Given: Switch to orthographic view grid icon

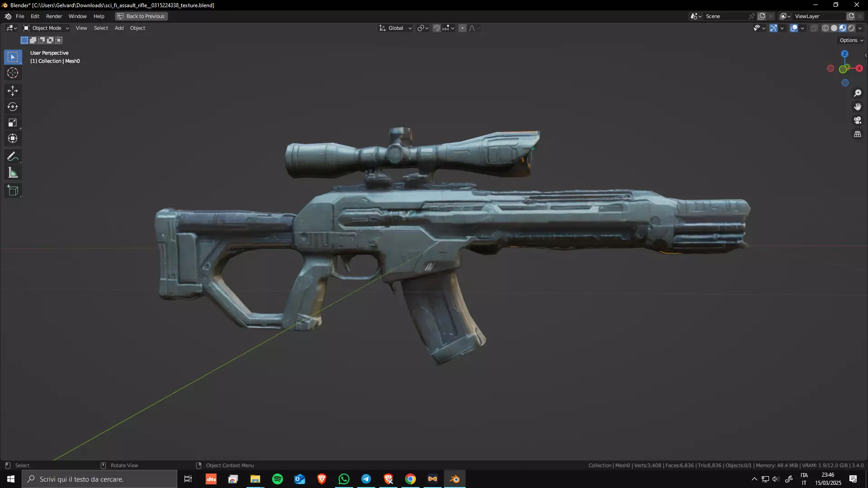Looking at the screenshot, I should [x=858, y=134].
